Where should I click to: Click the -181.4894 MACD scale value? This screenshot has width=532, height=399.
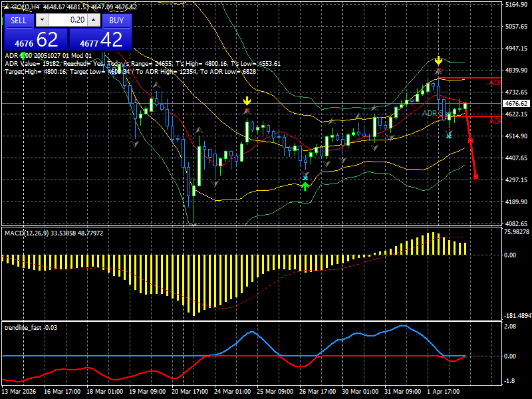pos(518,315)
